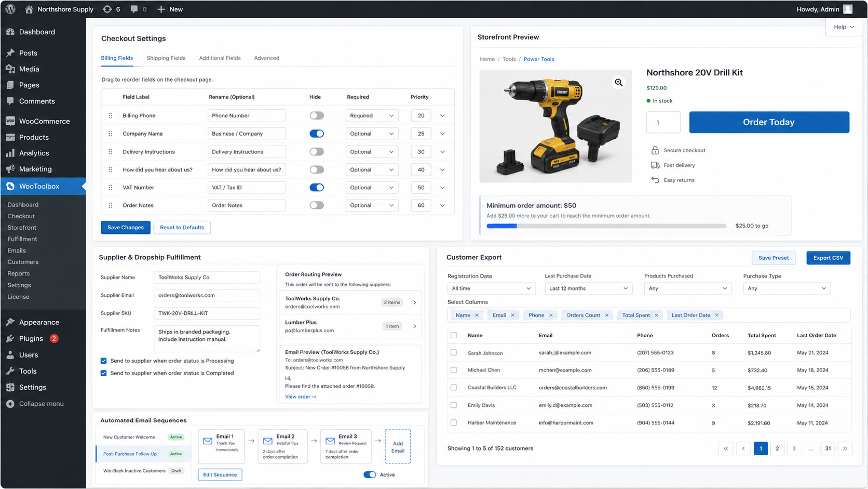868x489 pixels.
Task: Click the Email 3 envelope icon
Action: coord(330,441)
